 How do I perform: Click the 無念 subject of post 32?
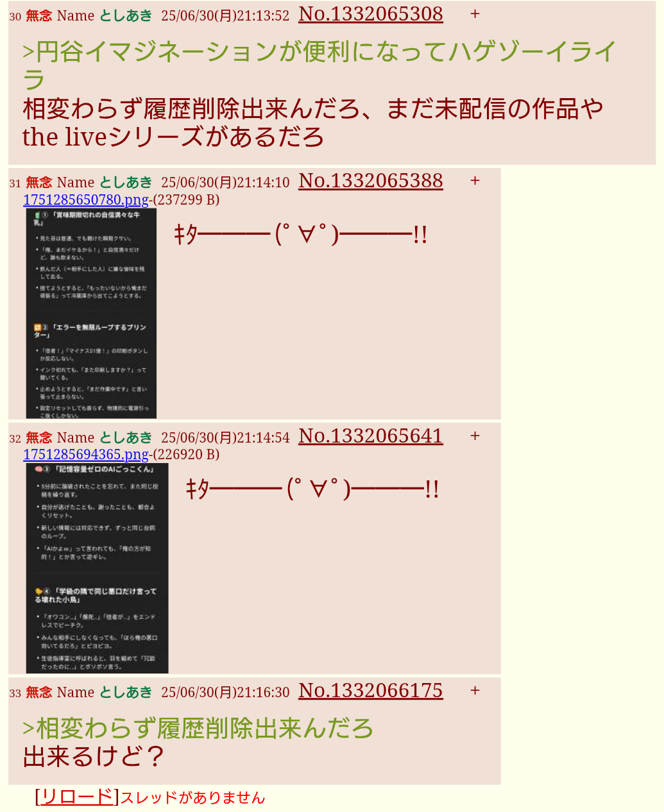pyautogui.click(x=39, y=438)
